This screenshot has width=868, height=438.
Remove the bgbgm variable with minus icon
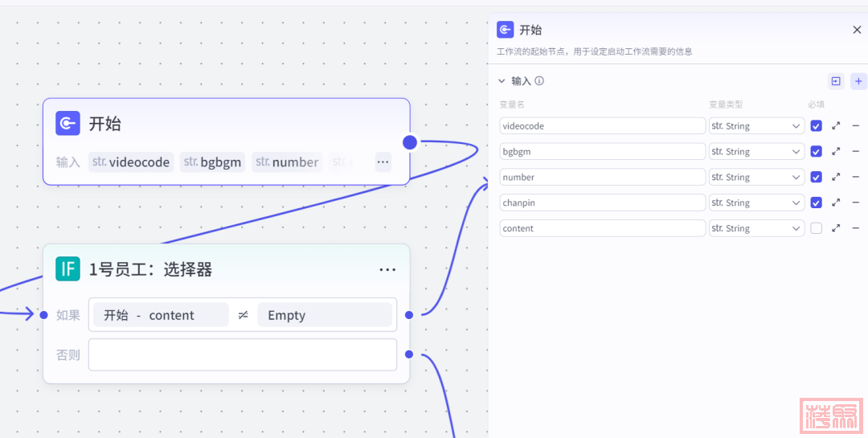click(x=855, y=151)
